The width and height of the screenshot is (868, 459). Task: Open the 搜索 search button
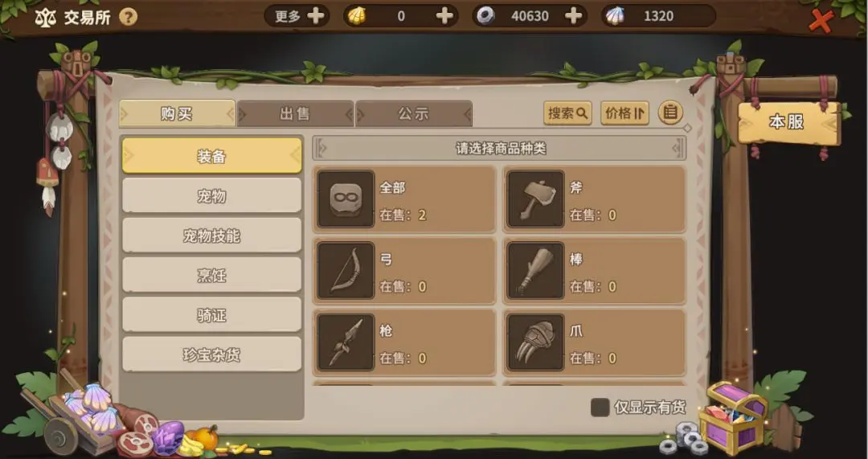point(567,113)
